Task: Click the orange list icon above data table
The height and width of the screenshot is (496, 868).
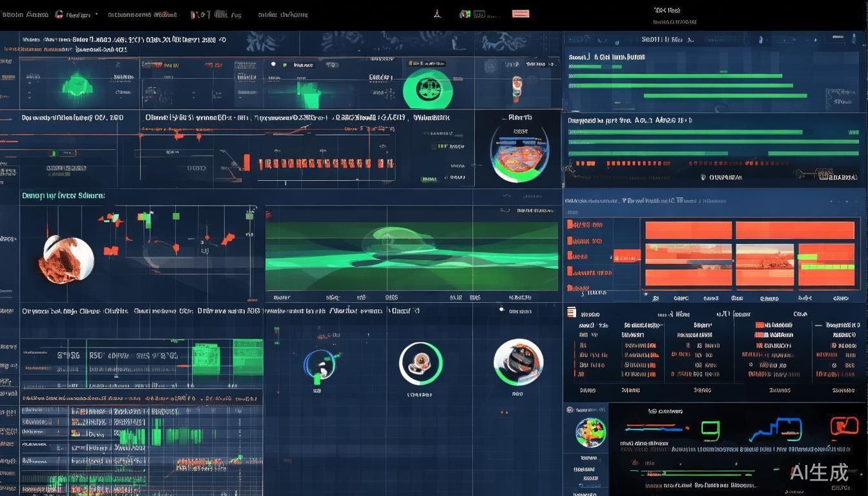Action: click(x=571, y=313)
